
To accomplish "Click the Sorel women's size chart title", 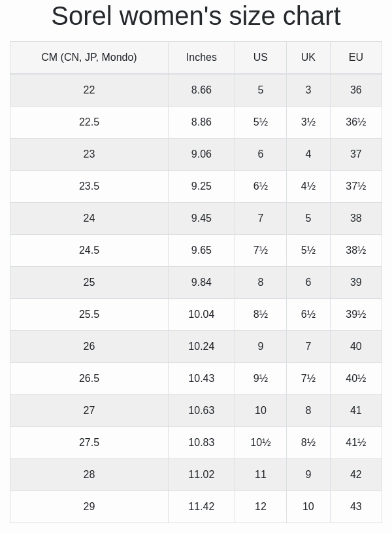I will pyautogui.click(x=196, y=16).
